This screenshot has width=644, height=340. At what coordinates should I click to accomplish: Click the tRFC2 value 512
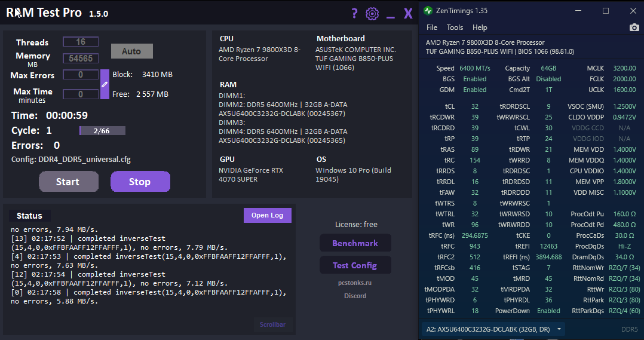click(475, 257)
